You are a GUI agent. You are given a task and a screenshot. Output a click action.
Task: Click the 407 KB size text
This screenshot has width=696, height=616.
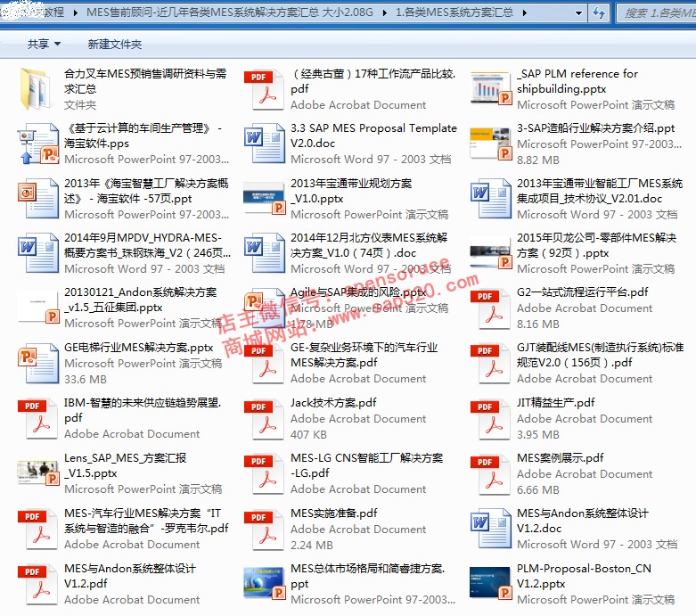coord(308,434)
